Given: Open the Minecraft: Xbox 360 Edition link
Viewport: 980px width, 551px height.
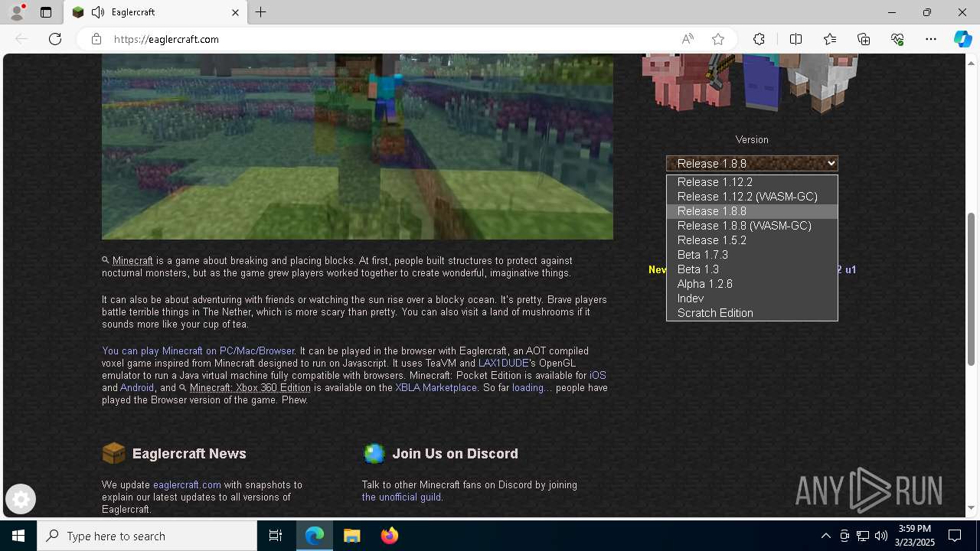Looking at the screenshot, I should click(250, 388).
